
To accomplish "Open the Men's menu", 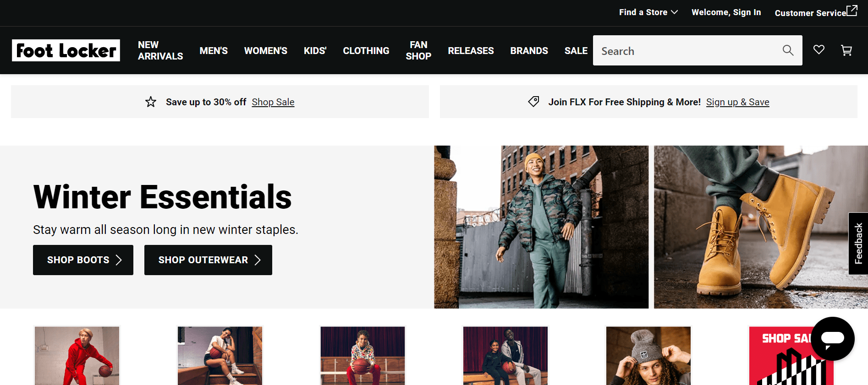I will (x=214, y=50).
